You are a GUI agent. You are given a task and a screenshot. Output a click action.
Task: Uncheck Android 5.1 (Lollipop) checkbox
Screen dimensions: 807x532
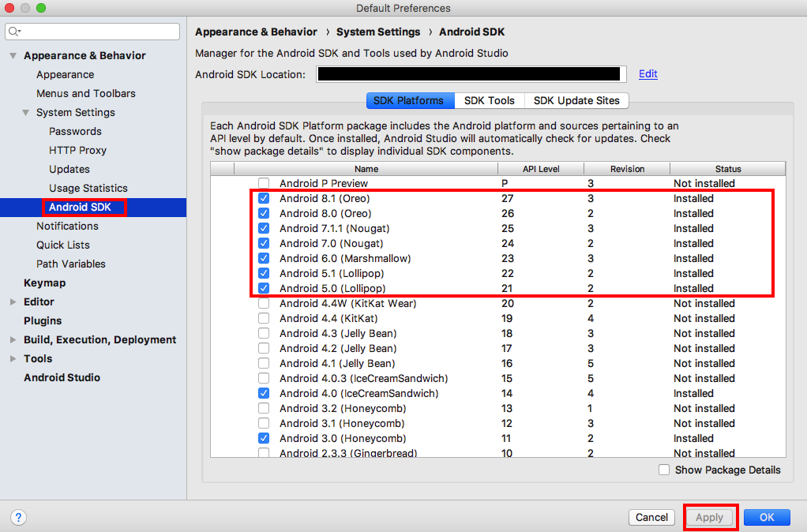tap(264, 273)
